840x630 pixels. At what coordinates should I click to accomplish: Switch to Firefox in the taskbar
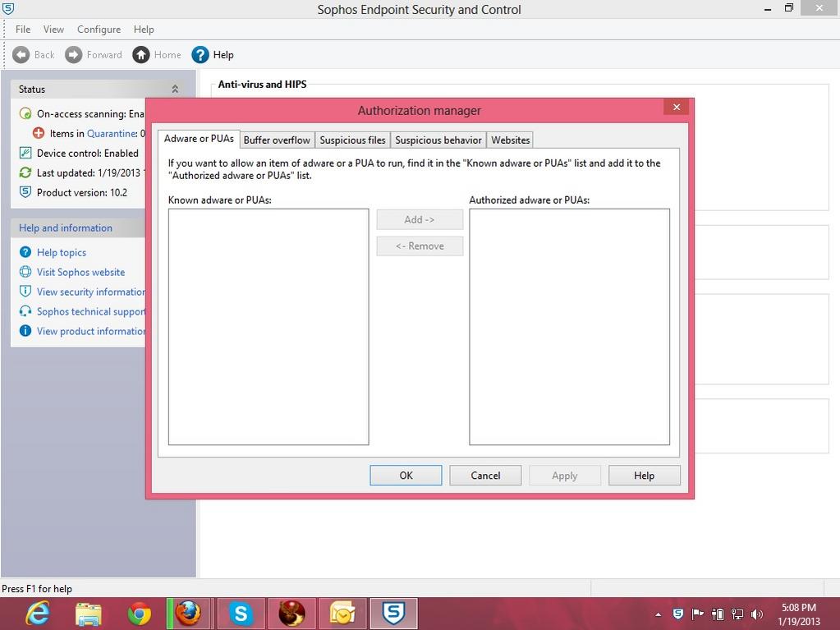(x=189, y=614)
